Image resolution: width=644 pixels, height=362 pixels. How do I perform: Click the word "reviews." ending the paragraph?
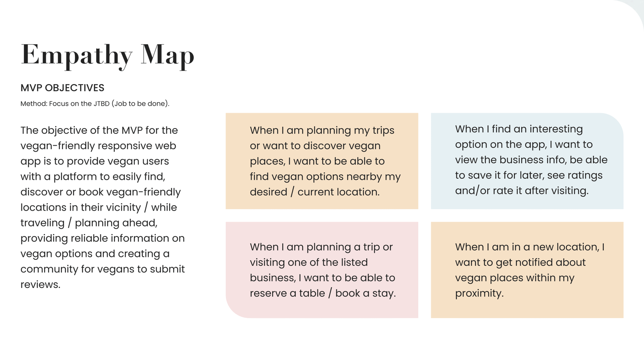click(x=40, y=284)
